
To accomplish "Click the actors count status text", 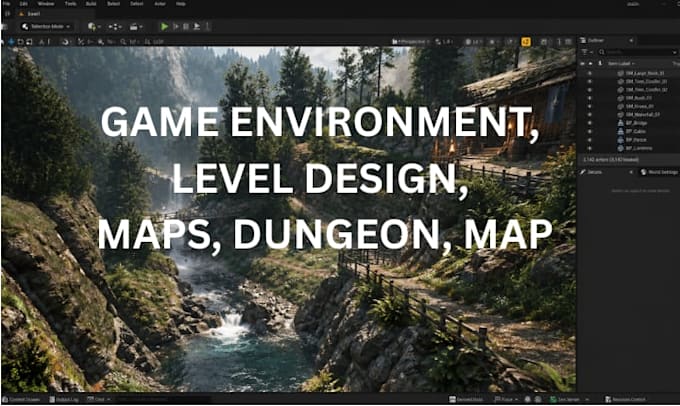I will 611,160.
